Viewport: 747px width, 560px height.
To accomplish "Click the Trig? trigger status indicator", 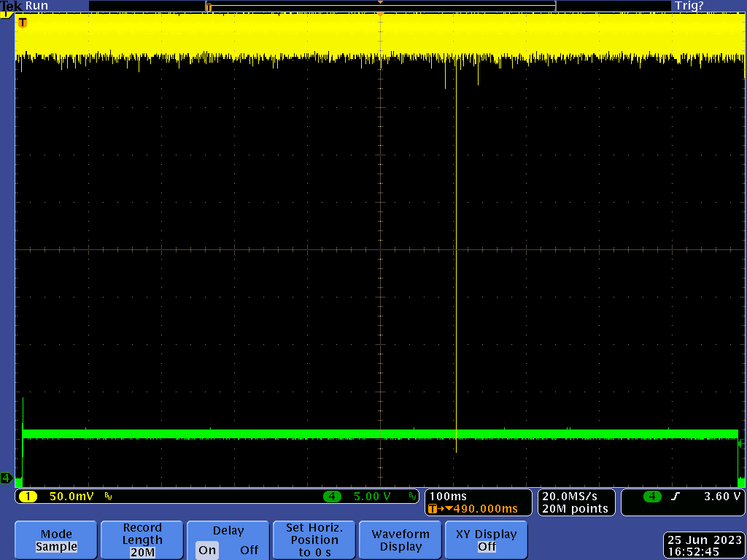I will 688,6.
